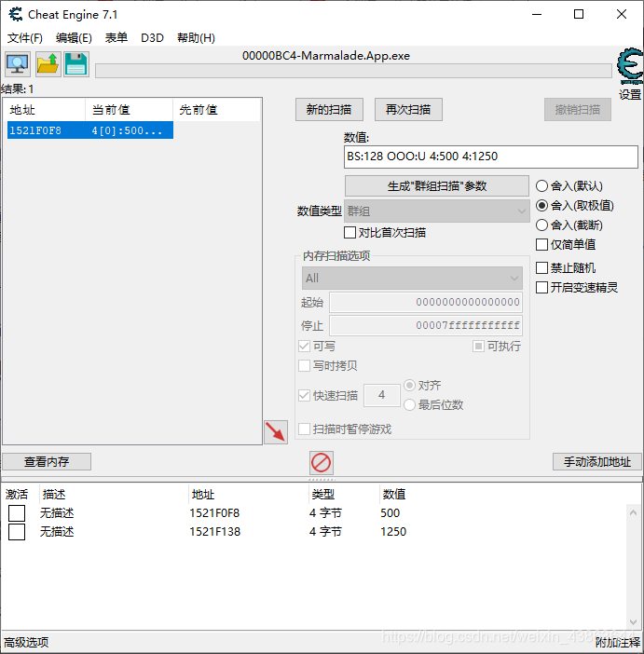The height and width of the screenshot is (654, 644).
Task: Toggle the 可写 writable checkbox
Action: pos(317,347)
